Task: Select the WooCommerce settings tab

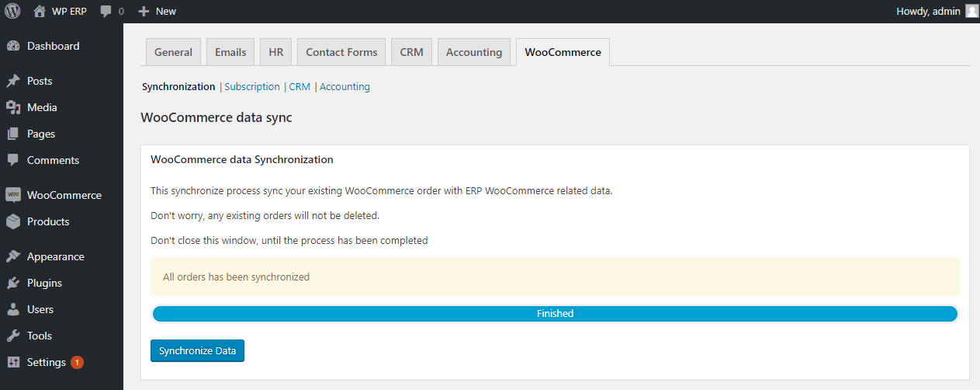Action: pos(563,52)
